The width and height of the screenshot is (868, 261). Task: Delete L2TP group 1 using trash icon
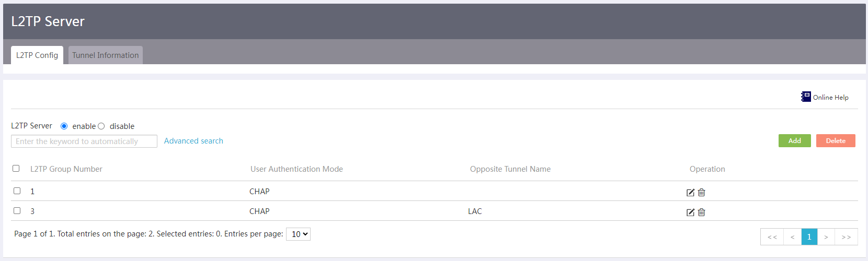coord(702,193)
